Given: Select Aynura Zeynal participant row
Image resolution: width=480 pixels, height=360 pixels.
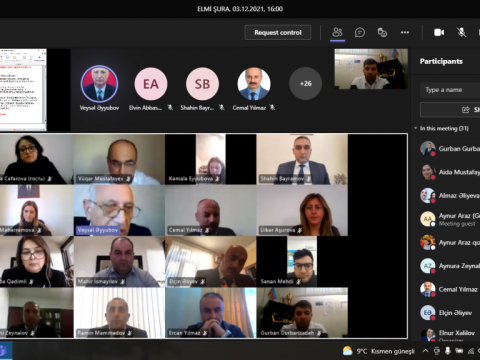Looking at the screenshot, I should point(449,266).
